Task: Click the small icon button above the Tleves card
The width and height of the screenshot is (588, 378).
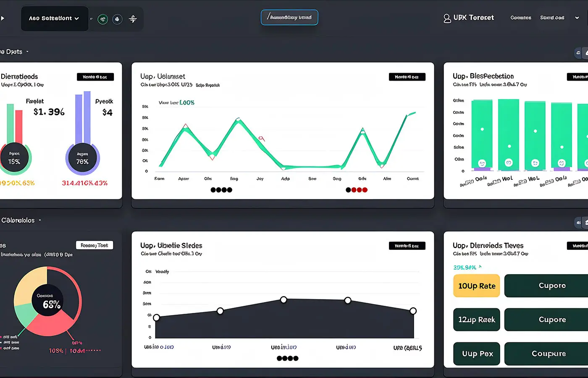Action: [578, 223]
